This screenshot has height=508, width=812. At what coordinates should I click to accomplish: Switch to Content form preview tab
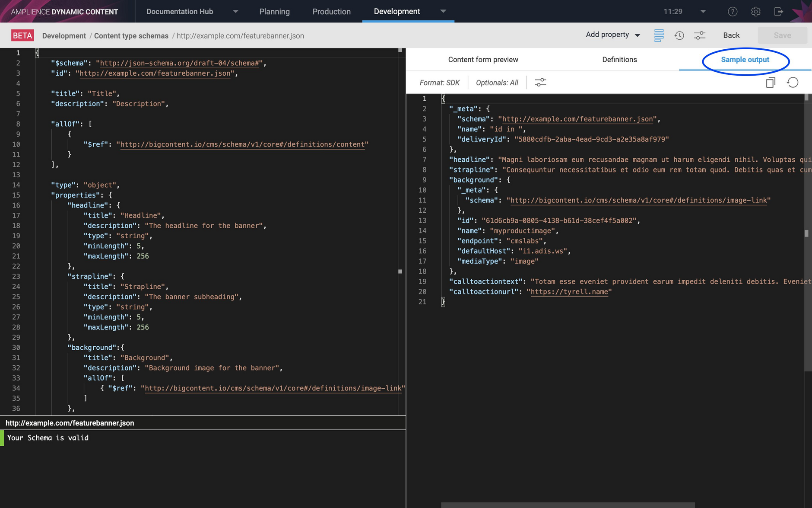point(483,60)
